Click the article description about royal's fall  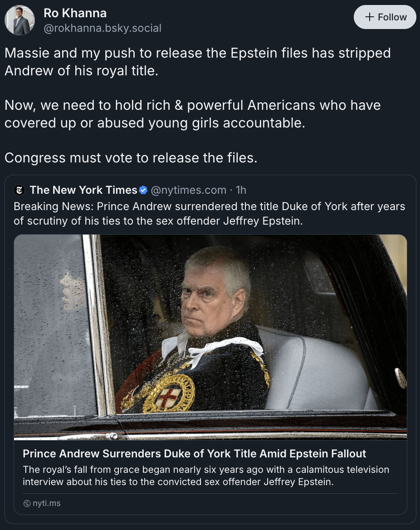(x=206, y=476)
